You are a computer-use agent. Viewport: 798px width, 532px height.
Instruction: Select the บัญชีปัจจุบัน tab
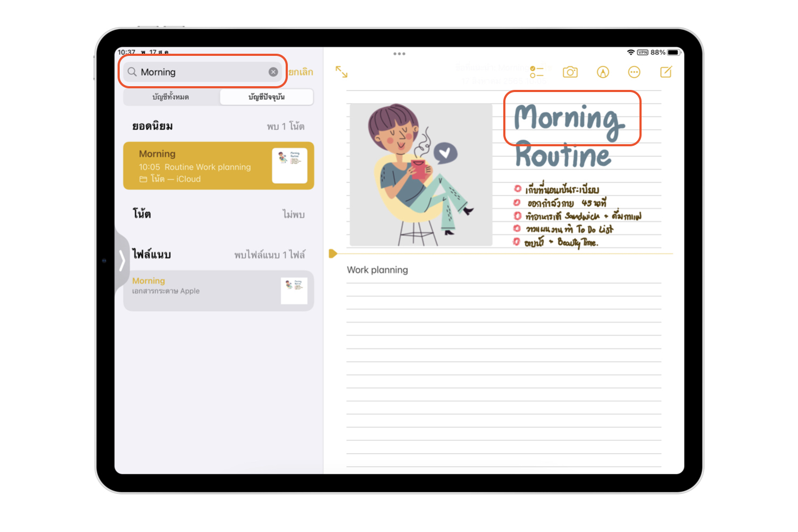(267, 97)
